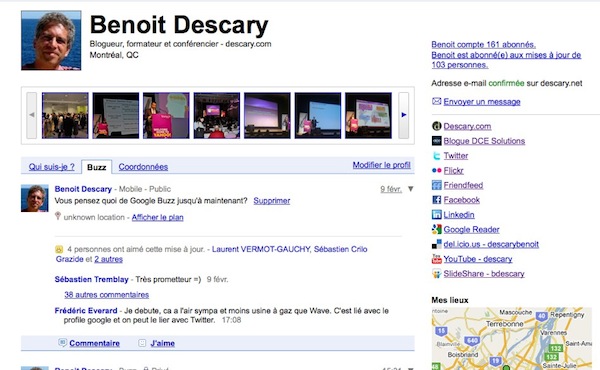The image size is (600, 370).
Task: Click the small avatar beside the buzz post
Action: pyautogui.click(x=35, y=198)
